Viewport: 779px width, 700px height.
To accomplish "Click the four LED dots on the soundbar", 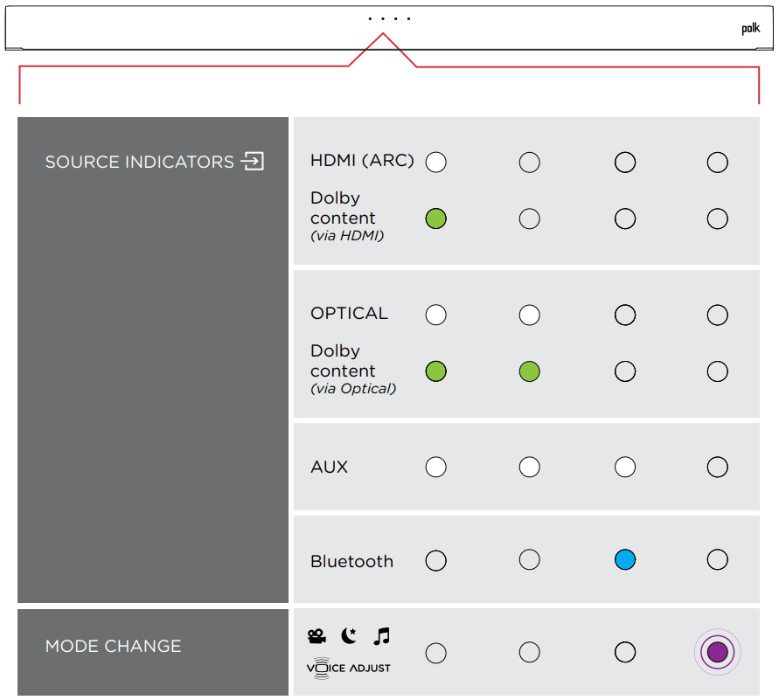I will [389, 18].
